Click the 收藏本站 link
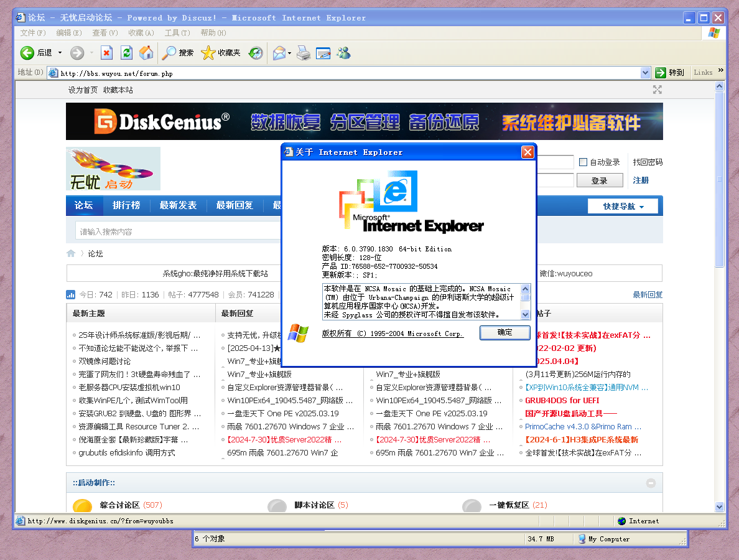This screenshot has height=560, width=739. point(118,90)
